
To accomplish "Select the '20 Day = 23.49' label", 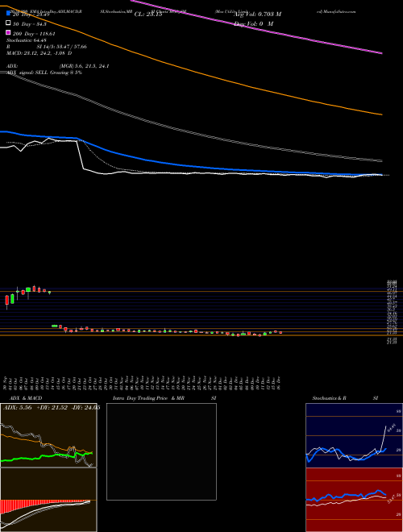I will [x=31, y=15].
